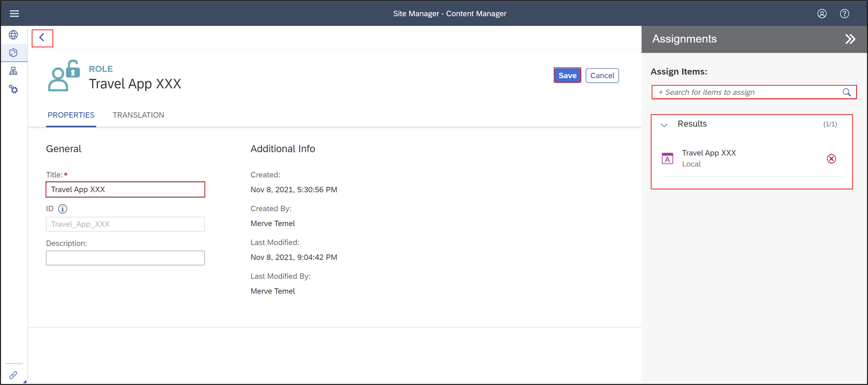868x385 pixels.
Task: Select Travel App XXX Local result row
Action: click(x=752, y=159)
